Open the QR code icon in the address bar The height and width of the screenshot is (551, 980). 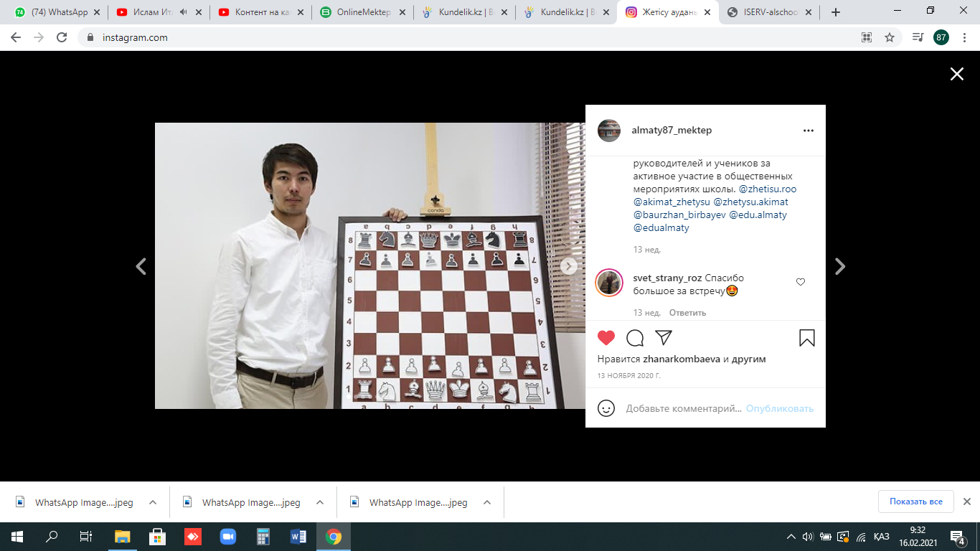(867, 37)
